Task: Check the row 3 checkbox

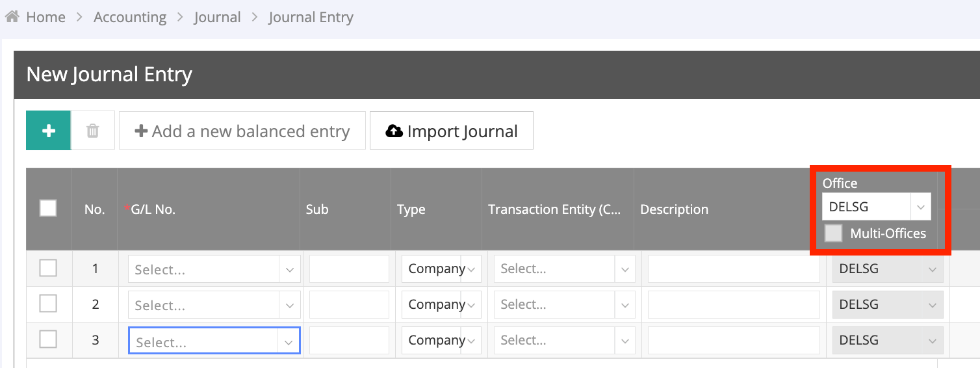Action: pyautogui.click(x=48, y=339)
